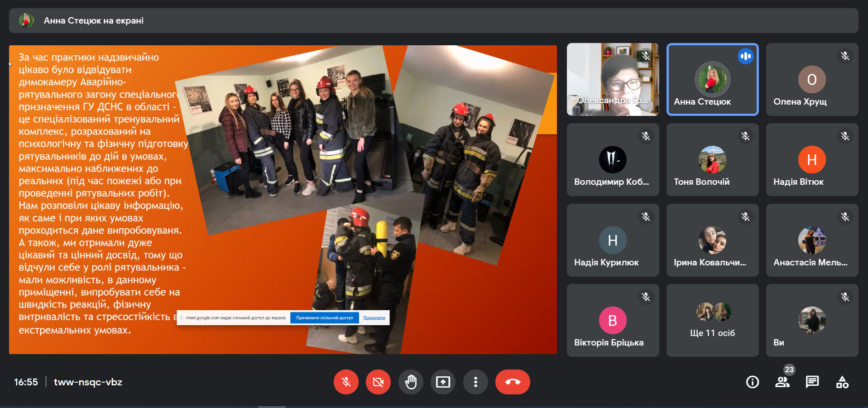The image size is (868, 408).
Task: Leave the call with red hang-up button
Action: click(x=513, y=382)
